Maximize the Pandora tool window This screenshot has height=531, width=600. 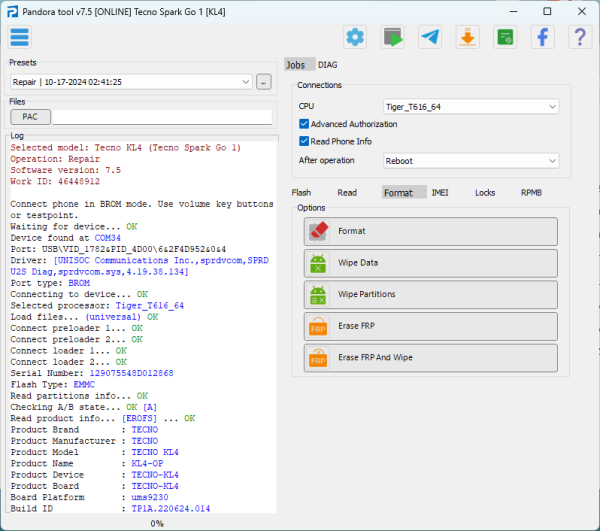pos(547,11)
